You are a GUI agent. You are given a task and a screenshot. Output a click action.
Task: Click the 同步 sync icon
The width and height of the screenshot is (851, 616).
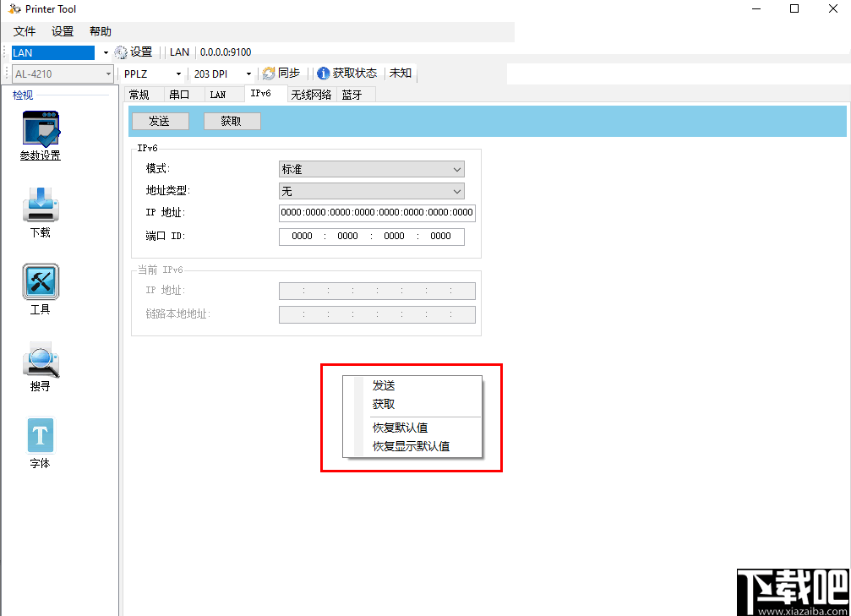(x=269, y=73)
